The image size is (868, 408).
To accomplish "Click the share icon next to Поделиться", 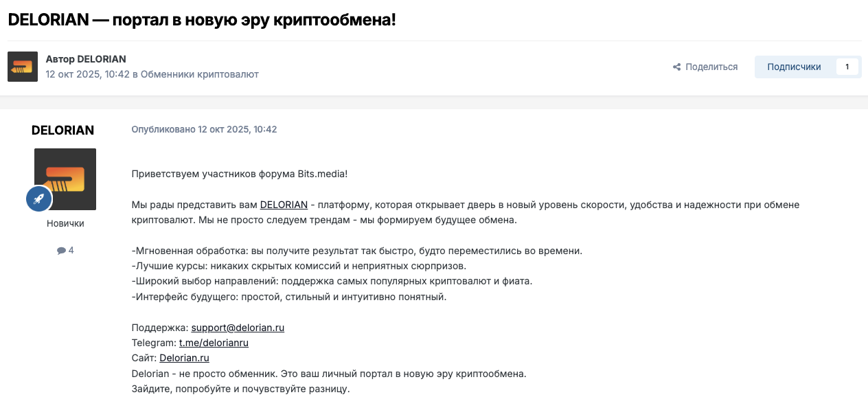I will pyautogui.click(x=676, y=67).
